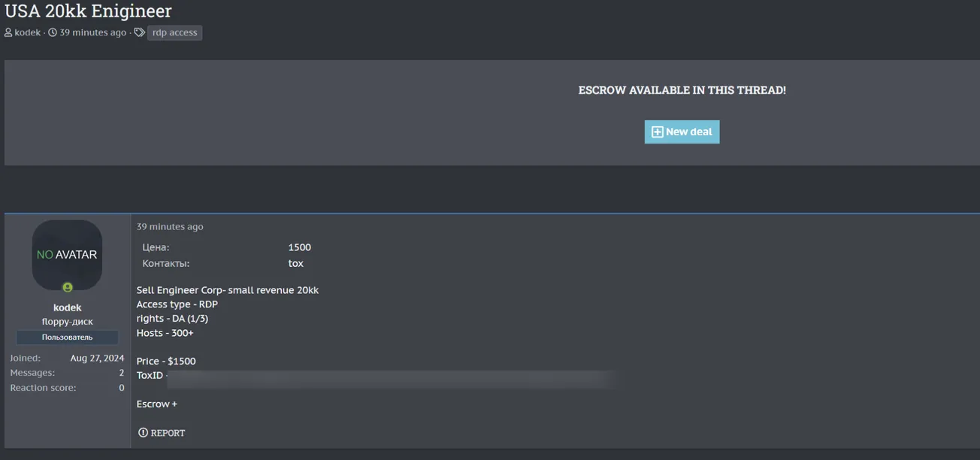Screen dimensions: 980x460
Task: Click the tag icon beside rdp access
Action: (x=139, y=33)
